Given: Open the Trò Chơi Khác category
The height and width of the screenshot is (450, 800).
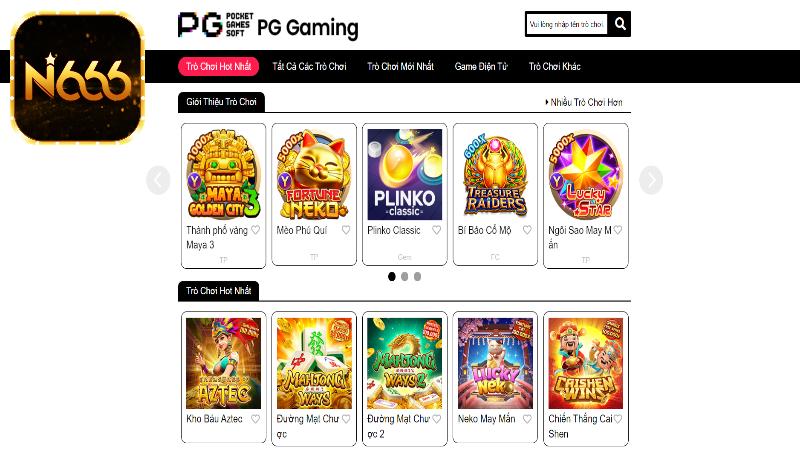Looking at the screenshot, I should (555, 66).
